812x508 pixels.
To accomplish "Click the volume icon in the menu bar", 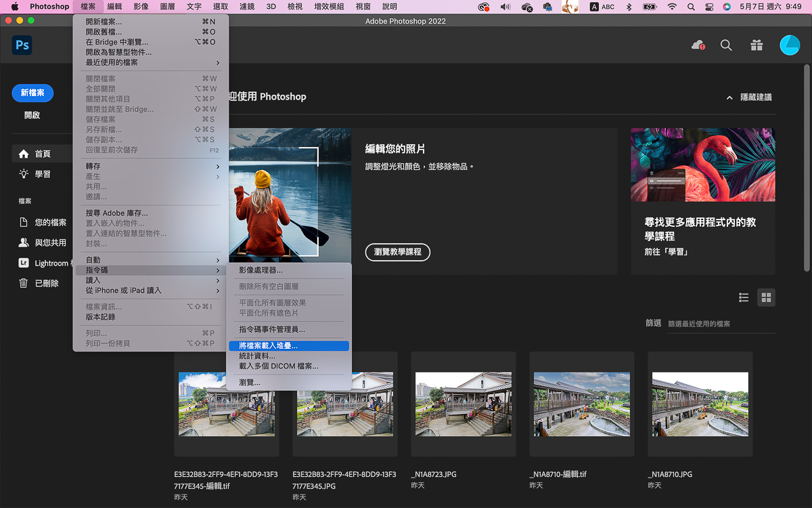I will click(x=505, y=7).
